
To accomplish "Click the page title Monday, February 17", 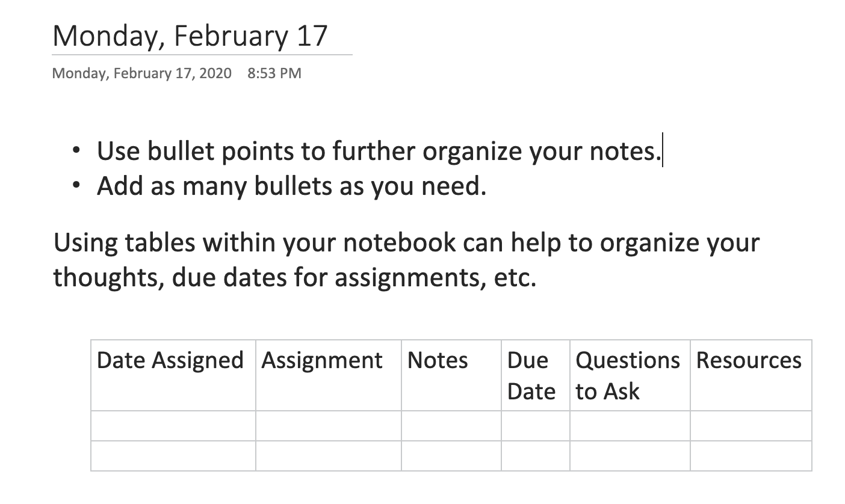I will pyautogui.click(x=190, y=35).
